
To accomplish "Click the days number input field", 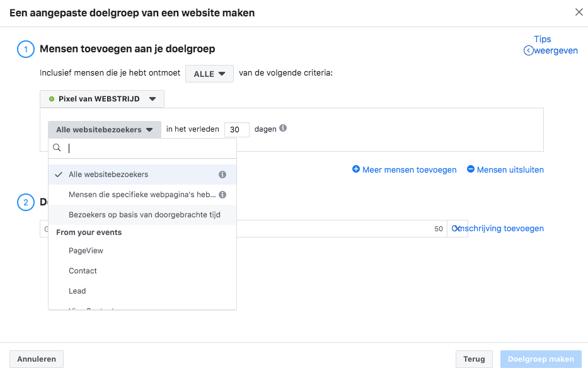I will coord(236,130).
